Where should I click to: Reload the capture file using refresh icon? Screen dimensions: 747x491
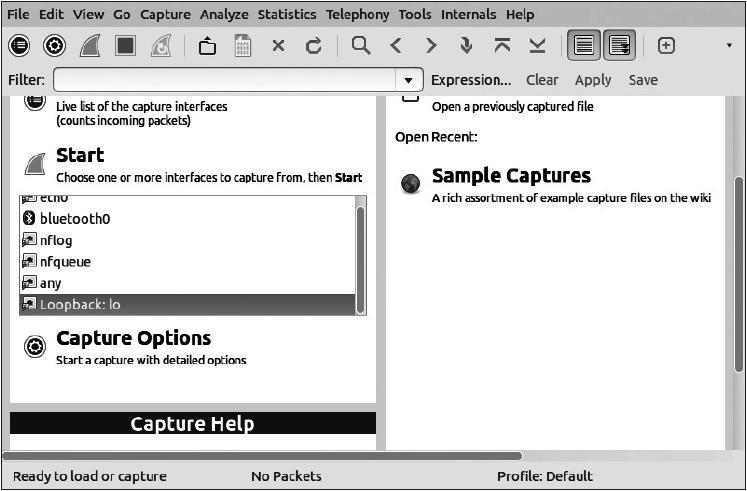[313, 46]
